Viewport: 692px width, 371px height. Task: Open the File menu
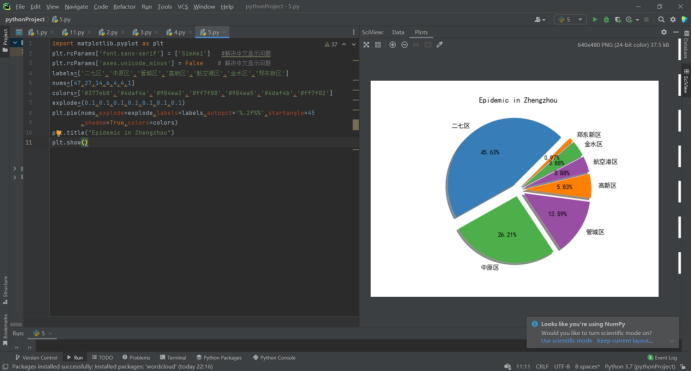coord(20,7)
